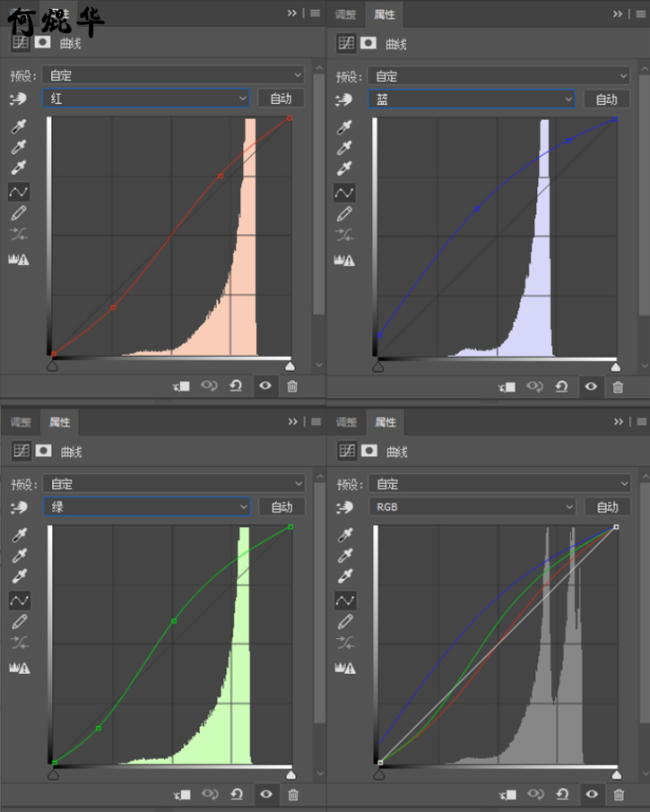Click on-image adjustment hand tool in Blue panel

pos(344,99)
